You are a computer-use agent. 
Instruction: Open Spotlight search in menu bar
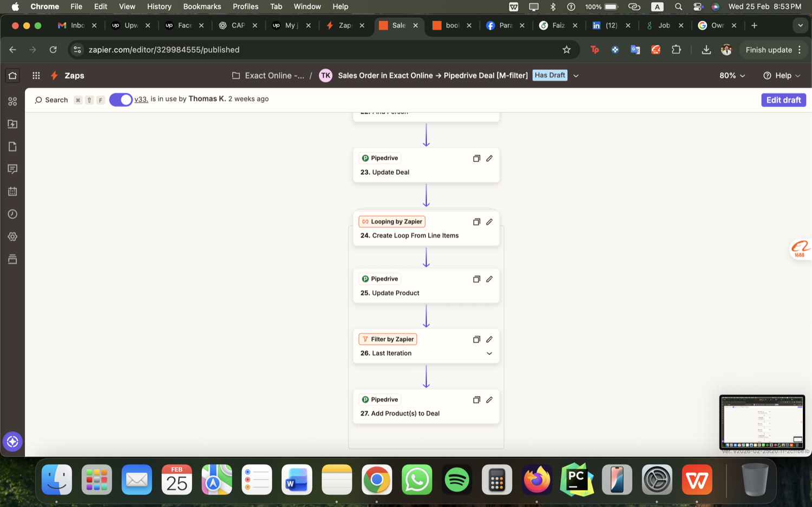[678, 6]
